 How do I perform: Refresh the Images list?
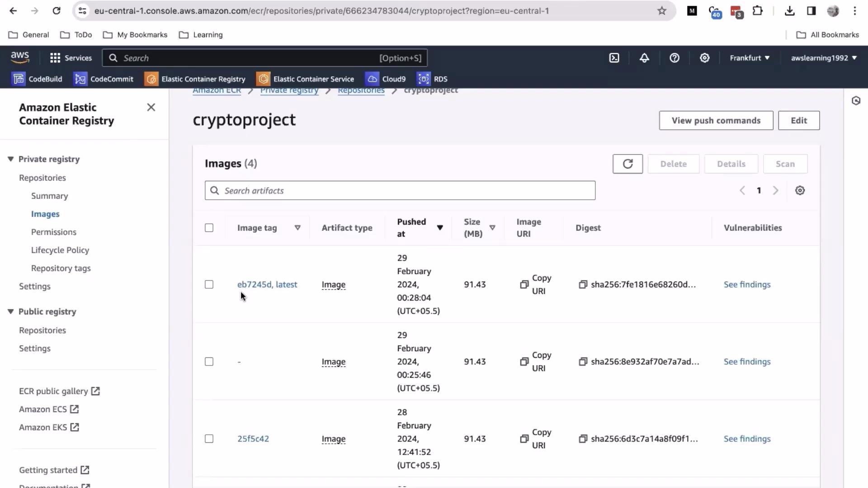(627, 164)
